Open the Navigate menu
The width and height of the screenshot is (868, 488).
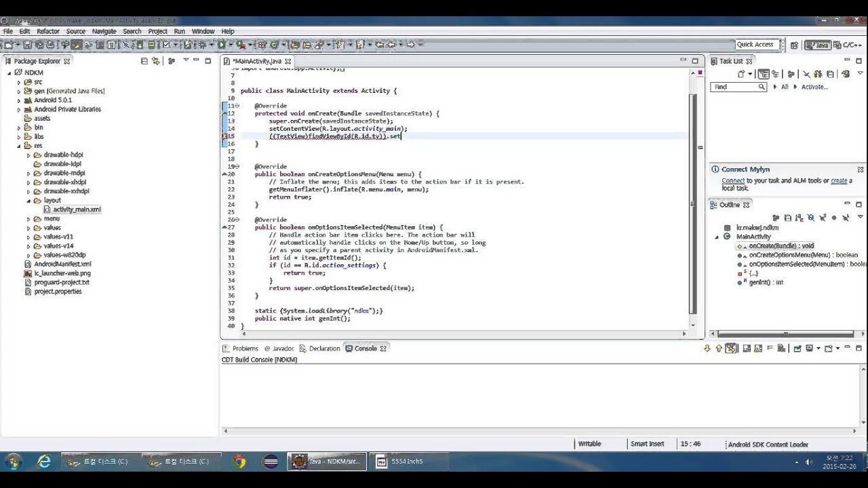coord(104,31)
